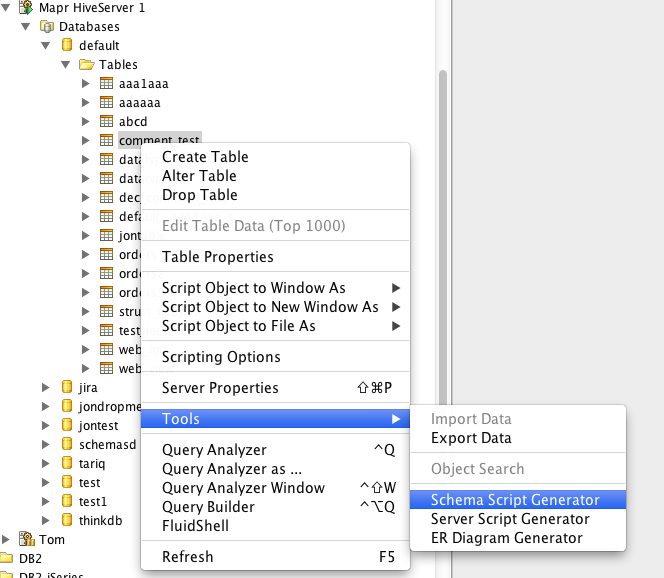Collapse the Tables folder node
The width and height of the screenshot is (664, 578).
click(x=65, y=64)
